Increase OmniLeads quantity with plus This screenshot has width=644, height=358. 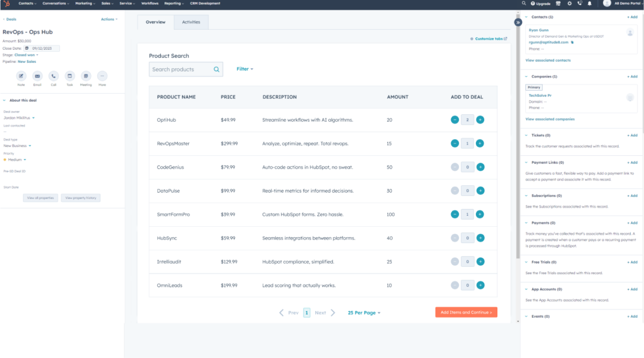tap(480, 285)
